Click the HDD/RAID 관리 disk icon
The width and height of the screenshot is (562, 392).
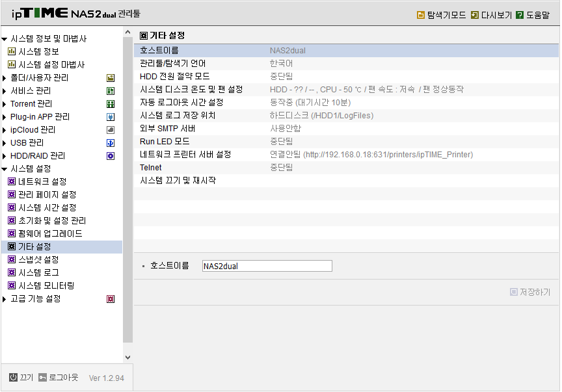pyautogui.click(x=111, y=156)
